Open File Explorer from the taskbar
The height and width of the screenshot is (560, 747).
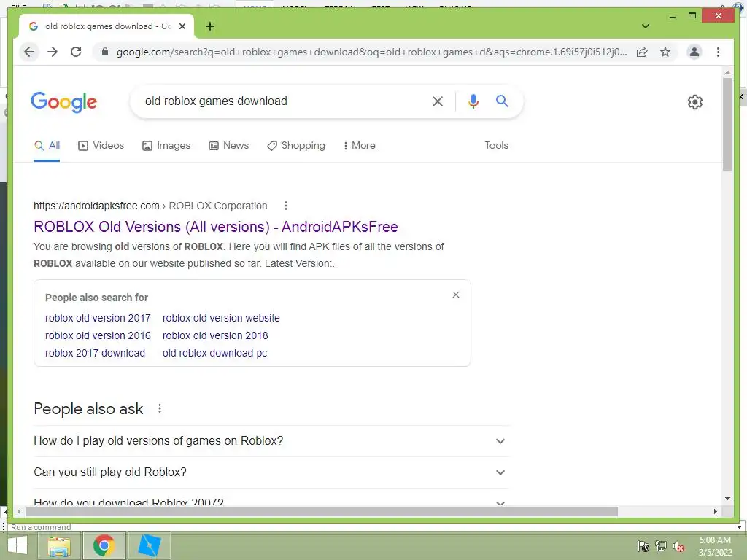pos(59,545)
